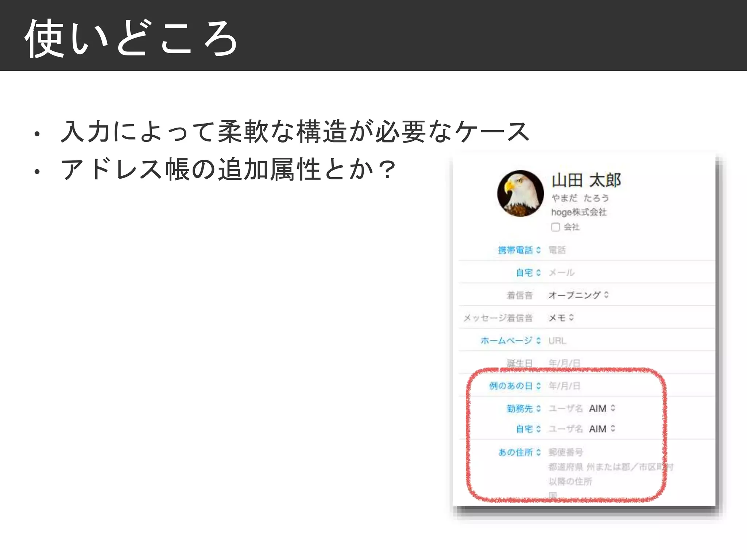Click the 誕生日 date field
Image resolution: width=747 pixels, height=560 pixels.
pyautogui.click(x=564, y=363)
